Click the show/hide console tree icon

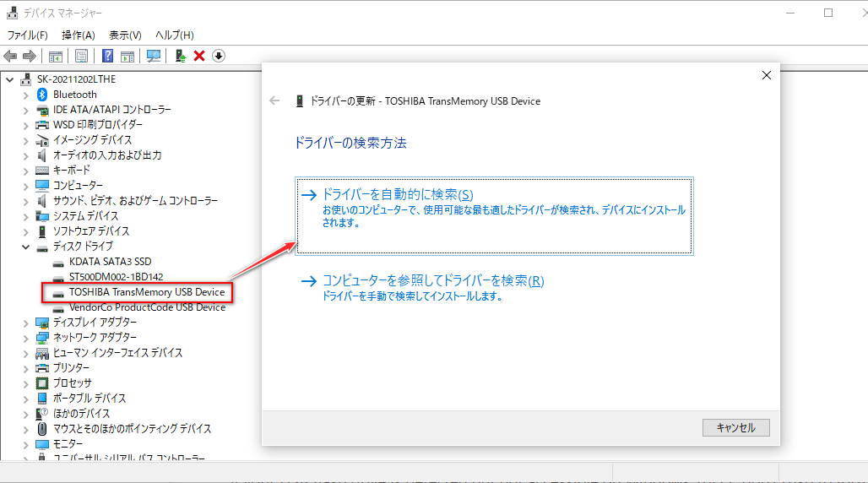pos(56,56)
